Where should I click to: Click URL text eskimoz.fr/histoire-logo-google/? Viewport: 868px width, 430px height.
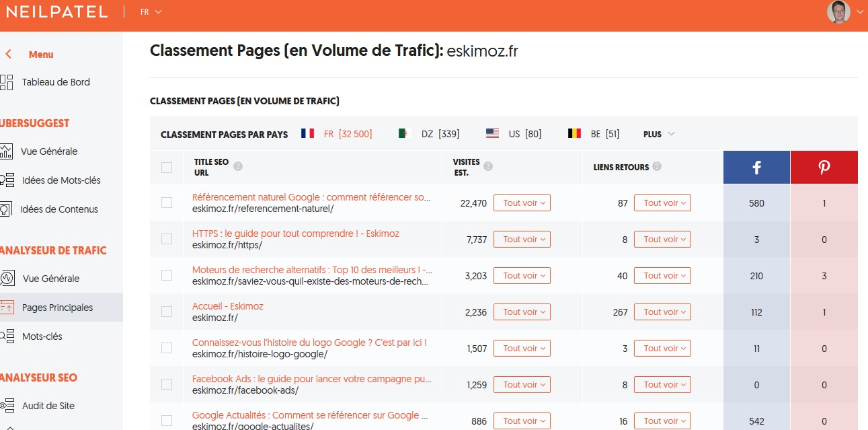pos(260,354)
